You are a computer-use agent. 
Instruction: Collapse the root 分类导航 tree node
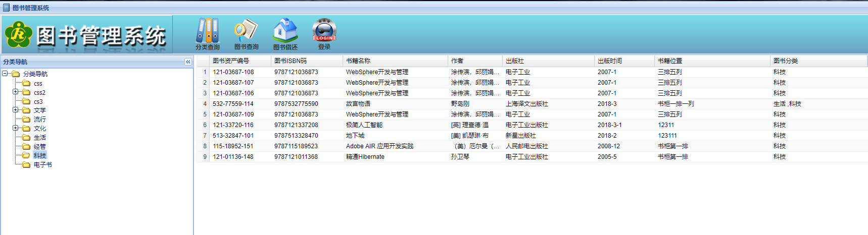5,74
